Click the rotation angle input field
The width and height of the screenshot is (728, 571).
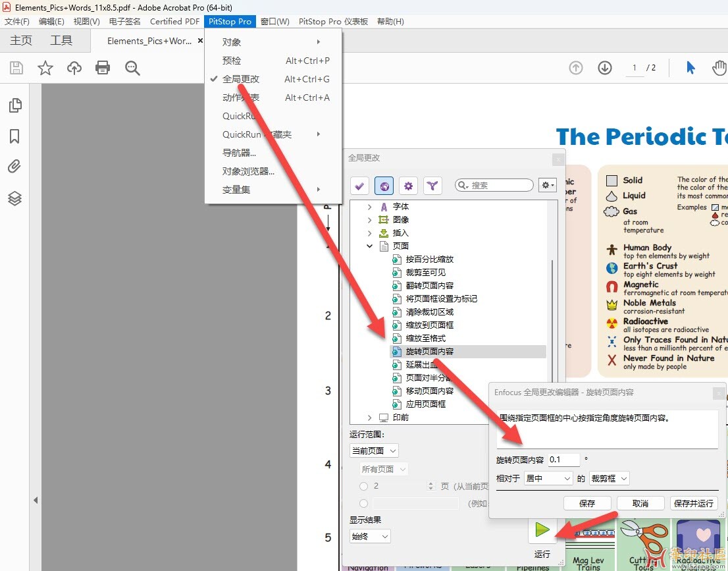pyautogui.click(x=563, y=460)
